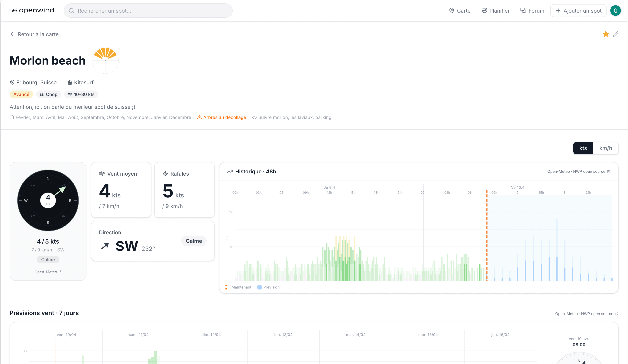Click the Calme badge in Direction card
This screenshot has height=364, width=628.
coord(194,241)
